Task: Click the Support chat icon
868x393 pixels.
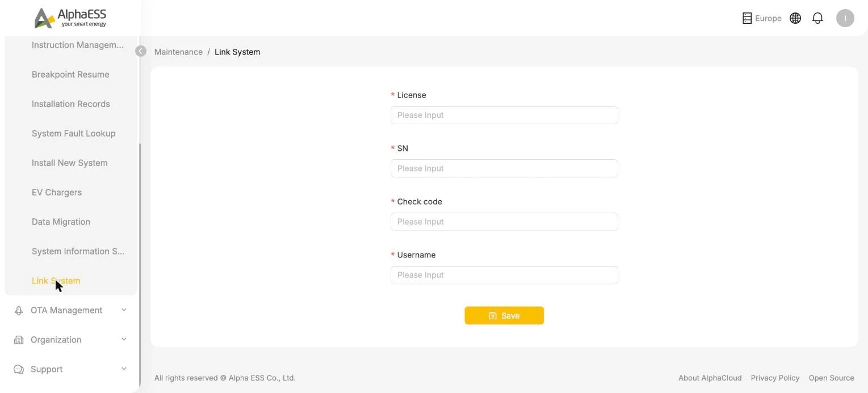Action: click(19, 369)
